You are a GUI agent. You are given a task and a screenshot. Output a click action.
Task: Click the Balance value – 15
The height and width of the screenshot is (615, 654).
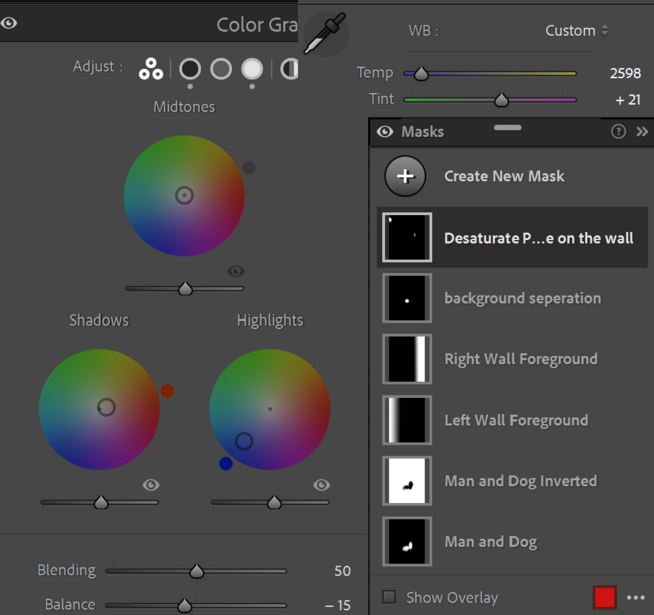coord(338,605)
